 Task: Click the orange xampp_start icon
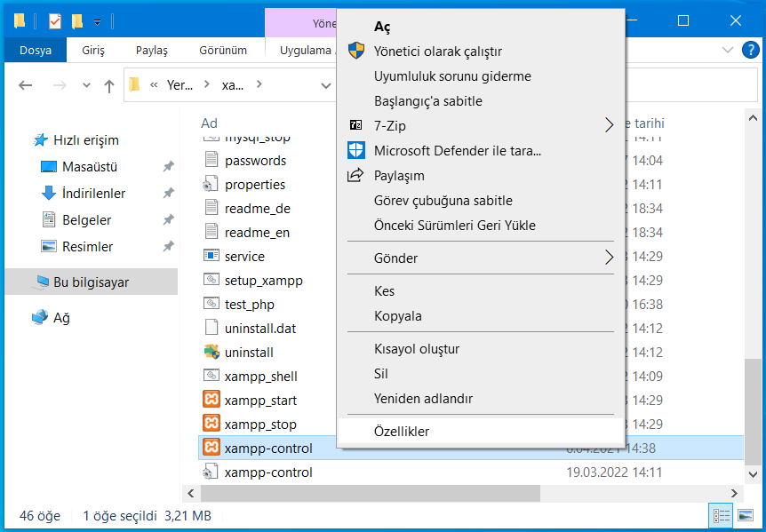pyautogui.click(x=211, y=400)
